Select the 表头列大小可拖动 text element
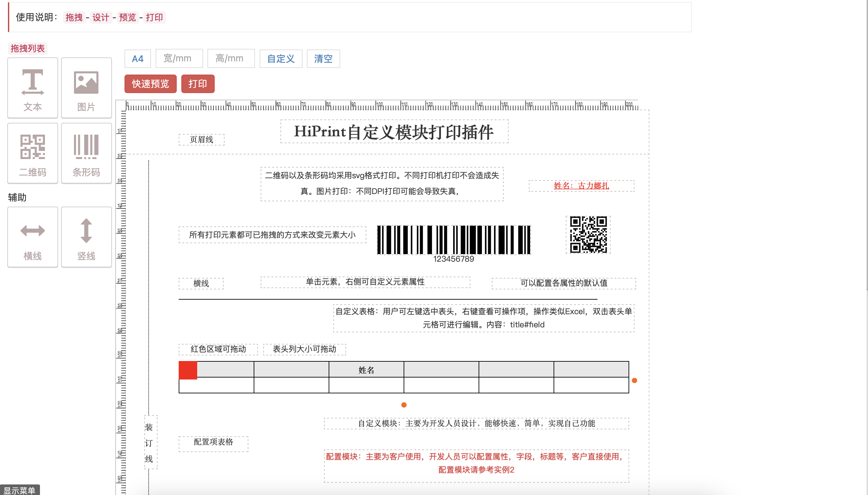This screenshot has width=868, height=495. point(305,349)
